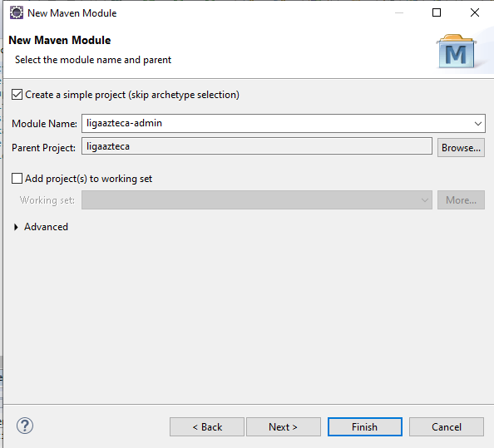Click the Parent Project field ligaazteca
494x448 pixels.
tap(257, 146)
